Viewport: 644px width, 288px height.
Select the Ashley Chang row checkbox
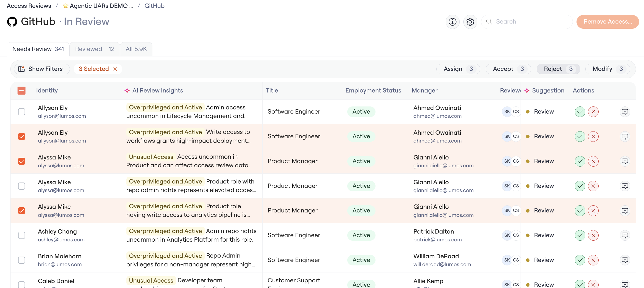22,235
